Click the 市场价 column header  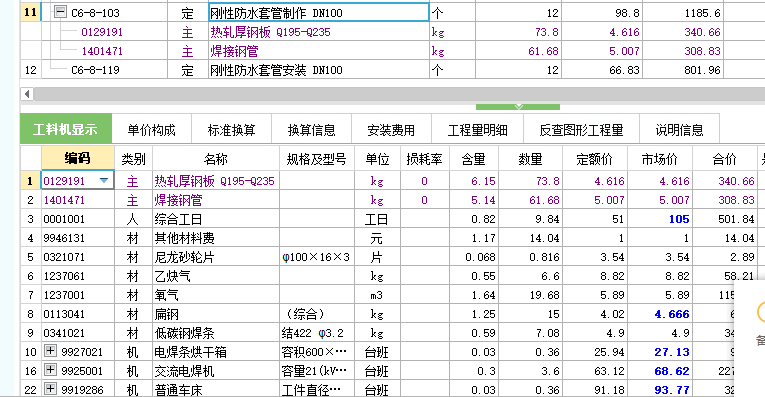tap(659, 159)
